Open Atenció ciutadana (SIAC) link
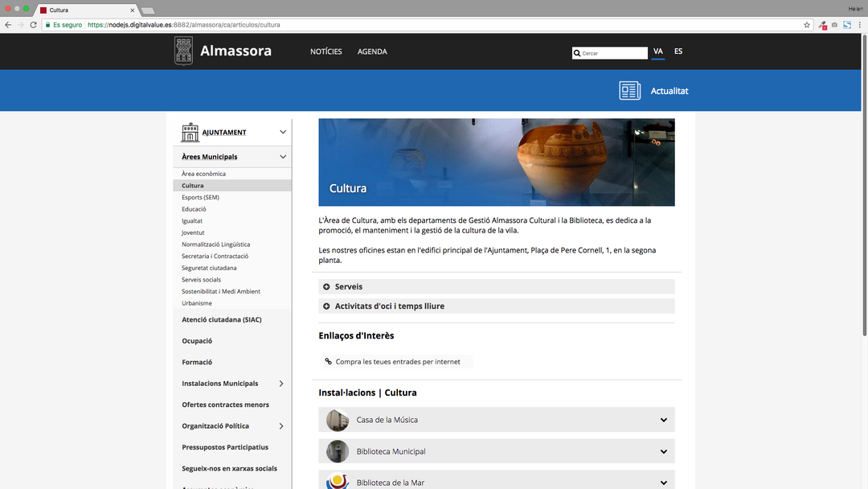 (x=221, y=319)
